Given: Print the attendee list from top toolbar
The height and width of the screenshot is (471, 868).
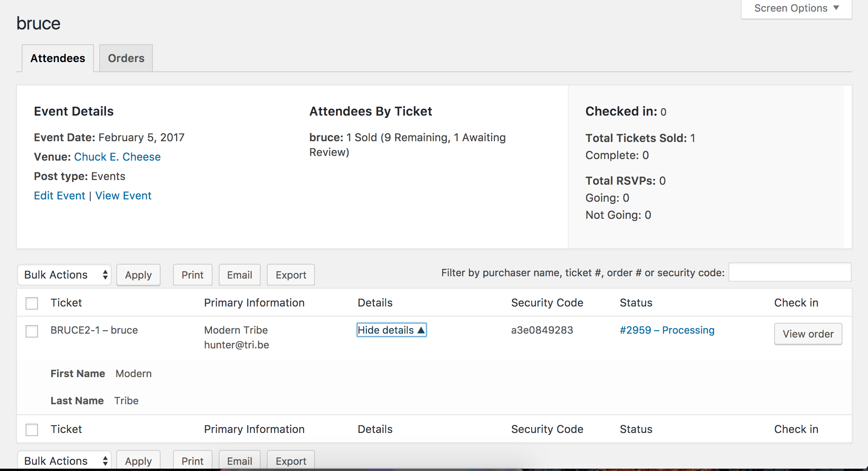Looking at the screenshot, I should tap(192, 275).
